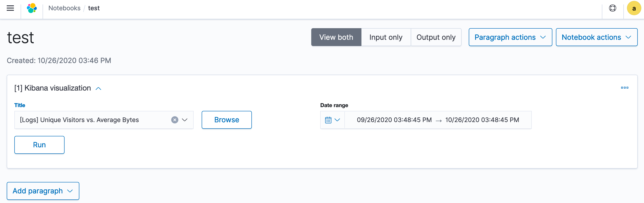Collapse the Kibana visualization paragraph

[99, 88]
